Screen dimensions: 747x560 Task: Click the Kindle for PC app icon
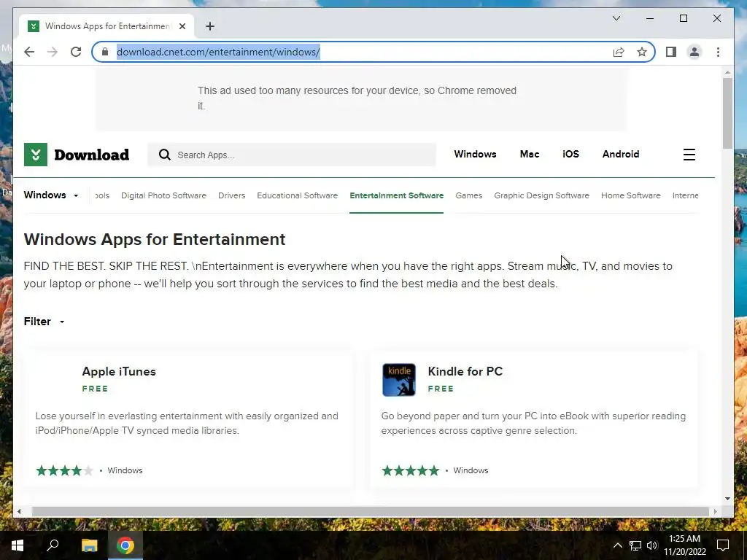click(399, 379)
